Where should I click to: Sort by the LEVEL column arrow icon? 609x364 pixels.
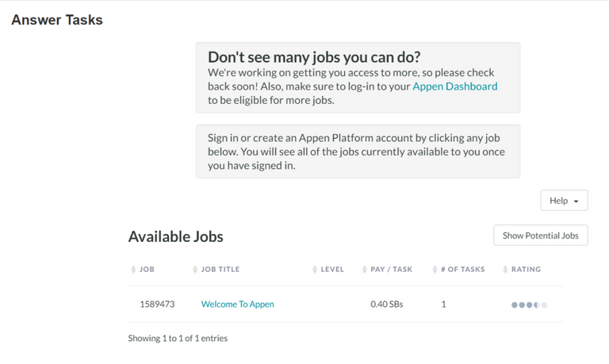[x=315, y=269]
